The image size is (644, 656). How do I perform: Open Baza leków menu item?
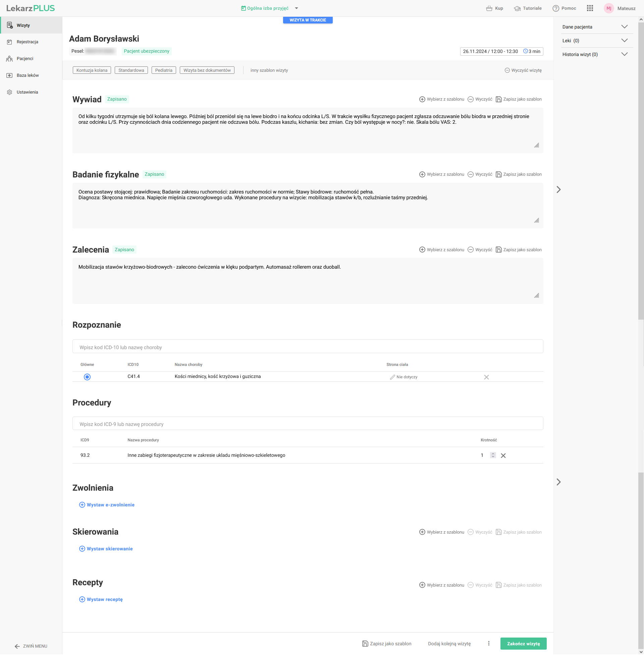click(x=28, y=75)
